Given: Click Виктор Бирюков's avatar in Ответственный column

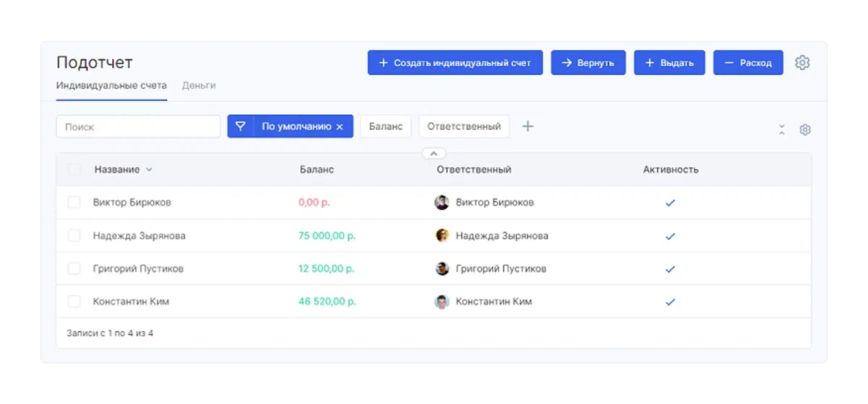Looking at the screenshot, I should (441, 202).
